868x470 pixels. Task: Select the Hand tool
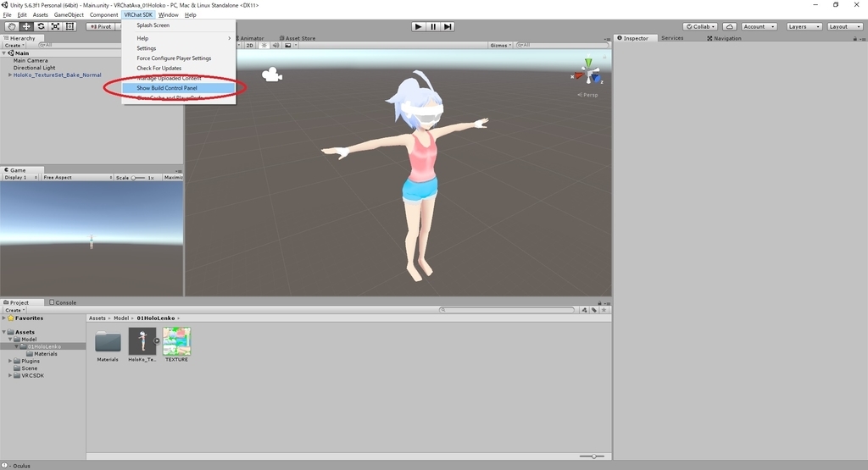point(12,26)
